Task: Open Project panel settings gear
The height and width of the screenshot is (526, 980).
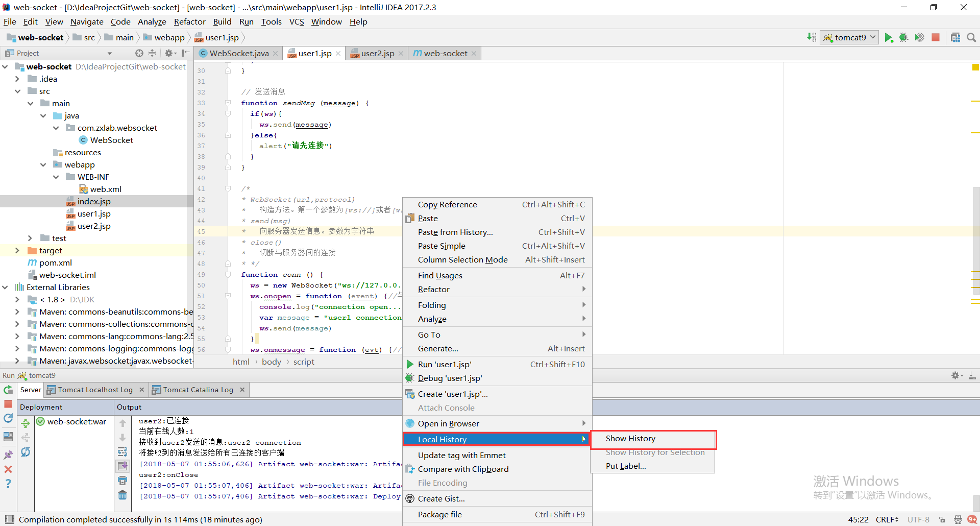Action: click(x=169, y=53)
